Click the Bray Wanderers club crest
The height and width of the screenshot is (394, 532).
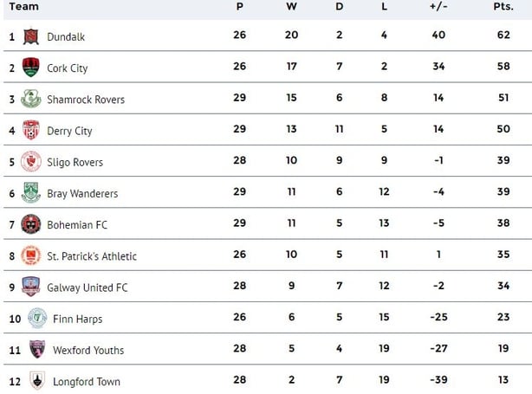31,192
